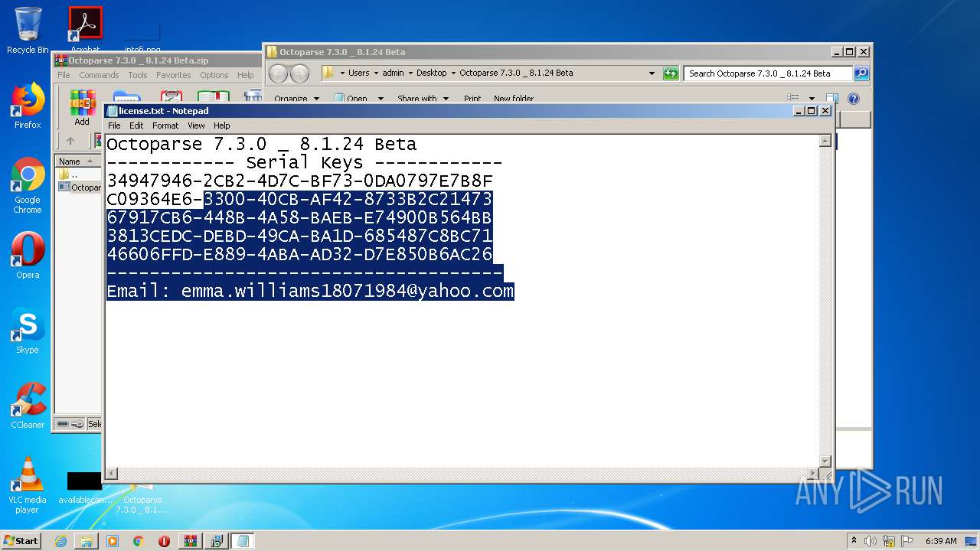Open WinRAR File menu

64,75
